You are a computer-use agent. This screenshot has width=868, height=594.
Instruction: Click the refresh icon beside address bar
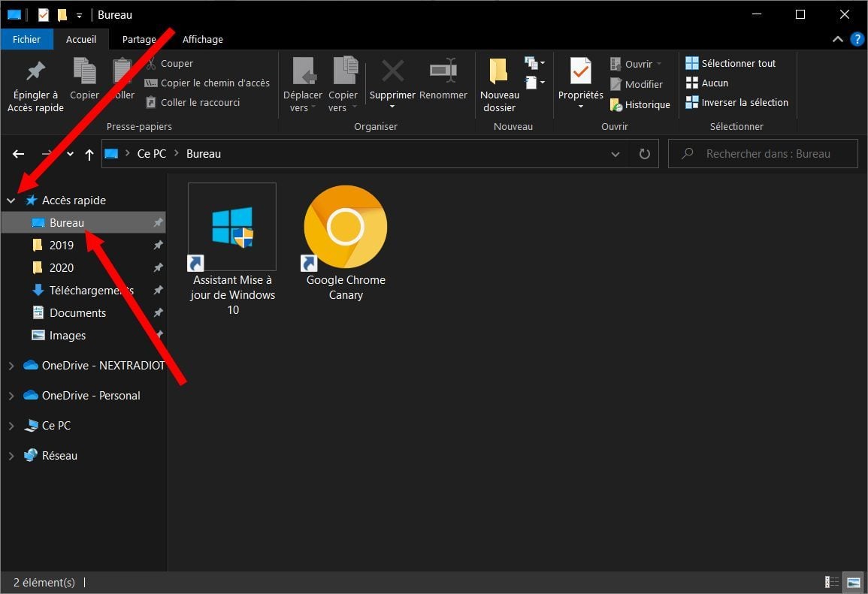(644, 154)
